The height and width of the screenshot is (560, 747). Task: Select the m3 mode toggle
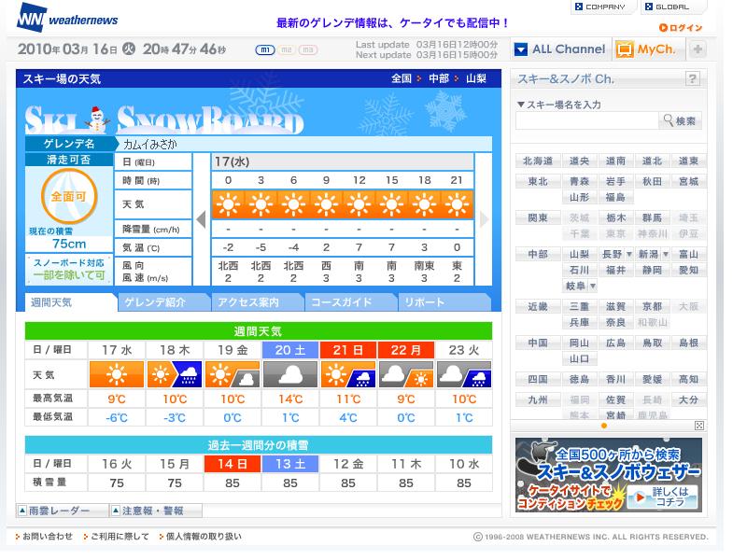[308, 49]
